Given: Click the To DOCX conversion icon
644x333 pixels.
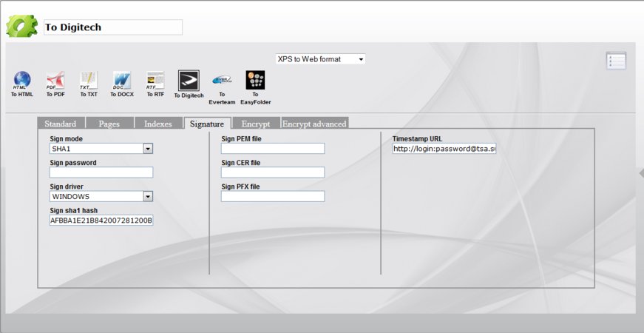Looking at the screenshot, I should pyautogui.click(x=122, y=81).
